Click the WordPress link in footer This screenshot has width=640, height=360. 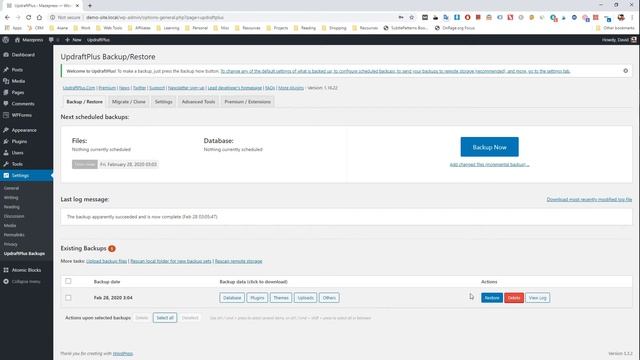click(x=122, y=353)
